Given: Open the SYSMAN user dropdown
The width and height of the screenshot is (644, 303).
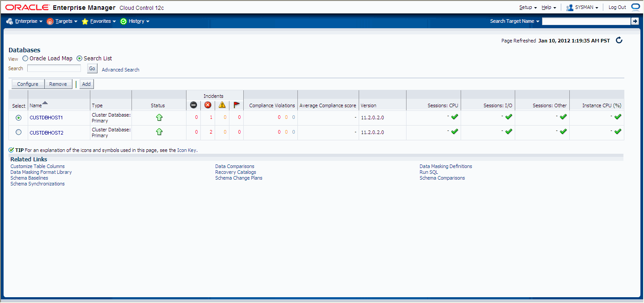Looking at the screenshot, I should [582, 7].
